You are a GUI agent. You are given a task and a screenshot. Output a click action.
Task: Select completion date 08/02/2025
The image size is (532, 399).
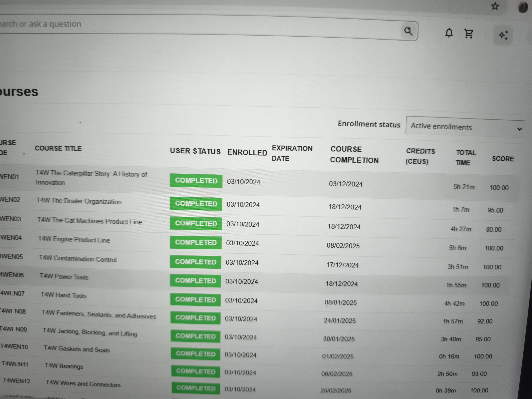pos(343,246)
